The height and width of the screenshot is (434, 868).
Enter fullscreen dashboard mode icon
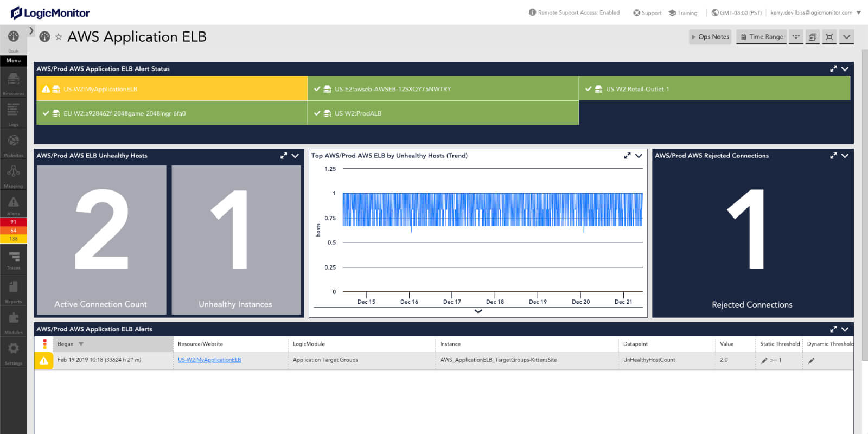(829, 37)
